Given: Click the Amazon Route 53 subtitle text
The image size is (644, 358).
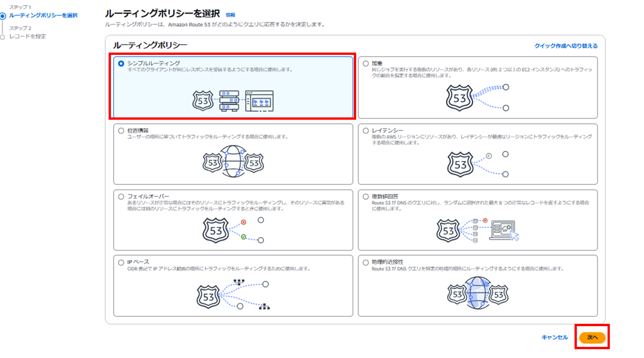Looking at the screenshot, I should [215, 25].
